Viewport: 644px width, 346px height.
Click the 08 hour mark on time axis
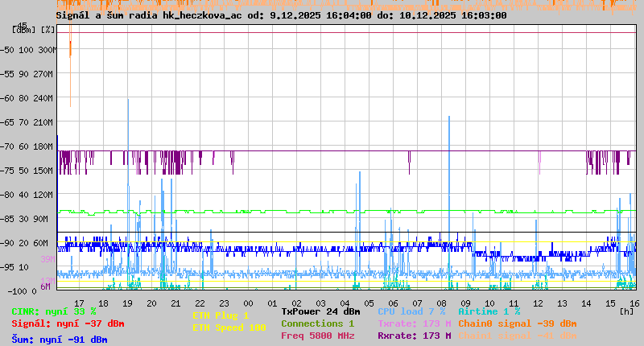point(440,303)
